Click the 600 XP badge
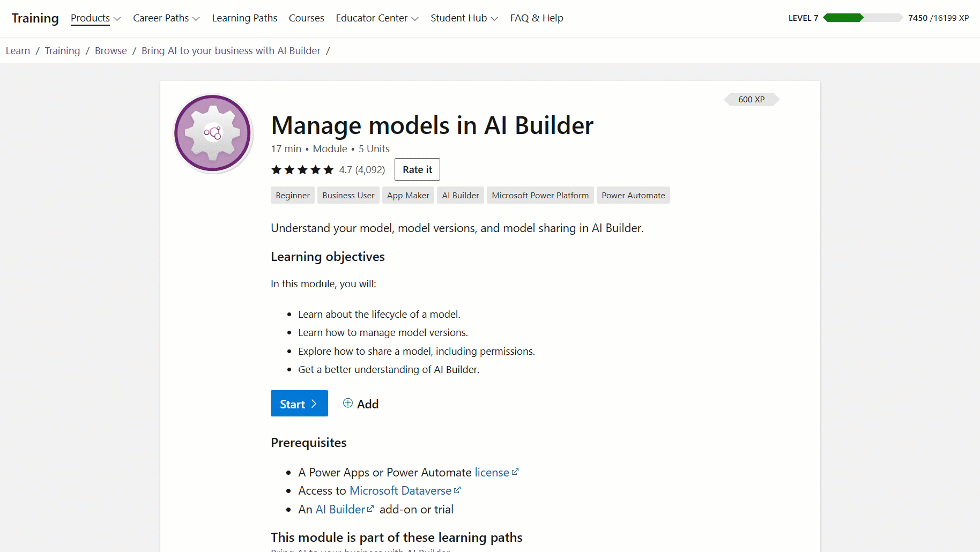 point(751,99)
